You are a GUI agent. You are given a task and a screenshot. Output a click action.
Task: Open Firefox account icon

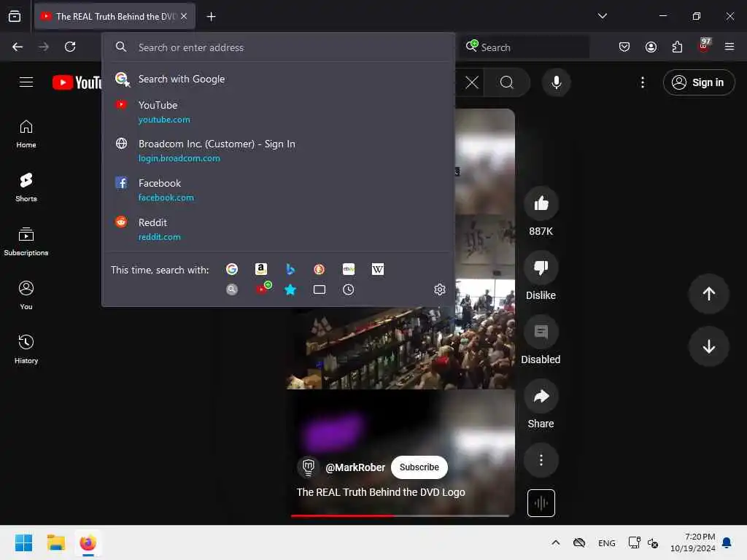click(x=651, y=47)
